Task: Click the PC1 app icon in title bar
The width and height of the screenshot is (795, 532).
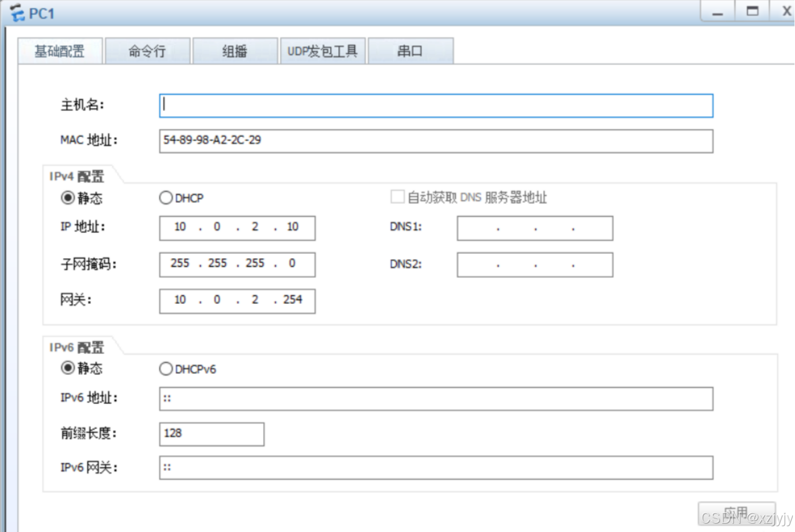Action: tap(17, 13)
